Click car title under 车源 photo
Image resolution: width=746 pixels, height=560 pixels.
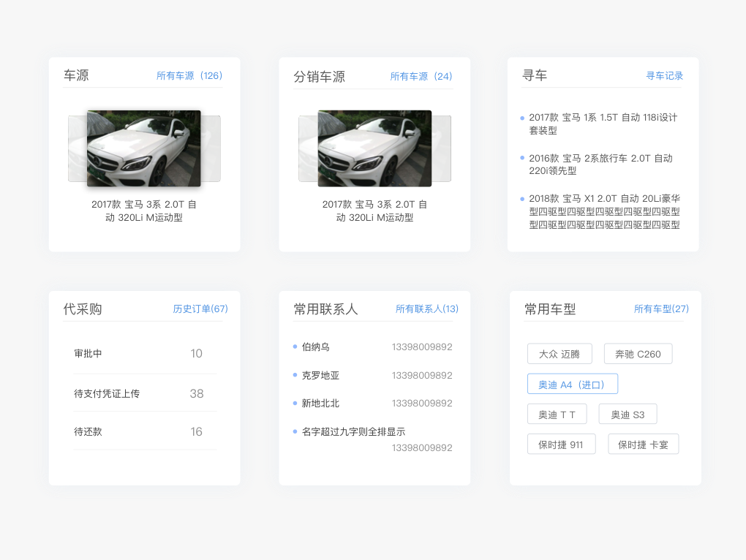coord(143,211)
